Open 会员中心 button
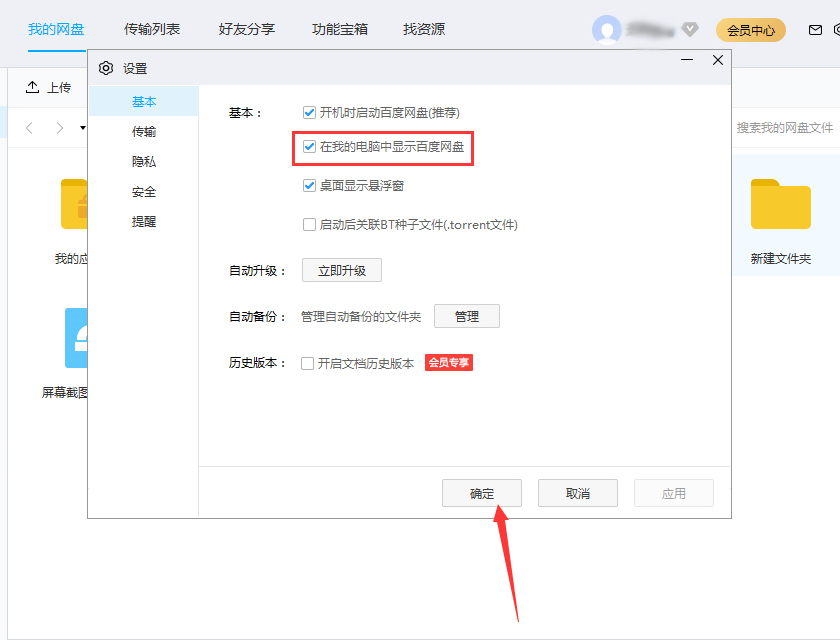 coord(751,30)
